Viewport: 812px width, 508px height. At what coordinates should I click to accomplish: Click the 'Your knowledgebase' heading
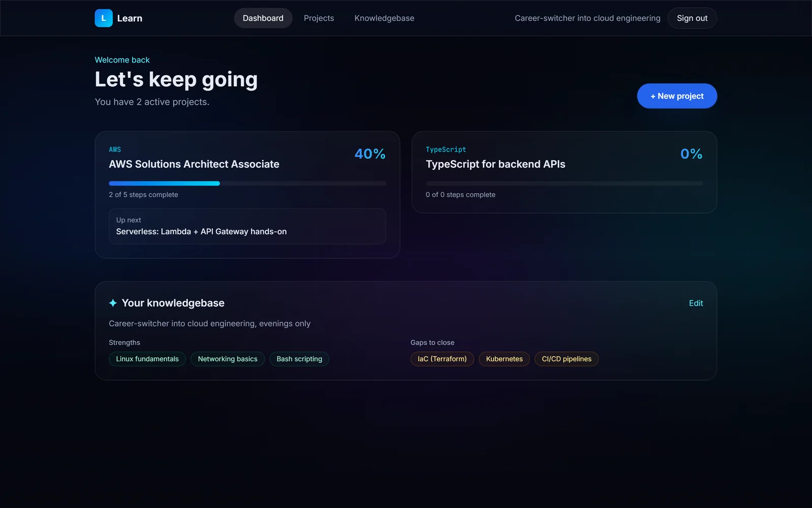(x=173, y=303)
